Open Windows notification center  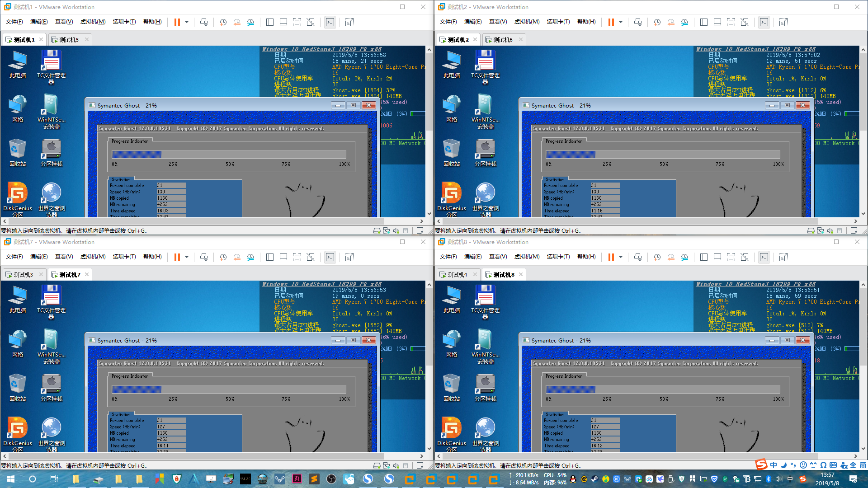click(853, 479)
